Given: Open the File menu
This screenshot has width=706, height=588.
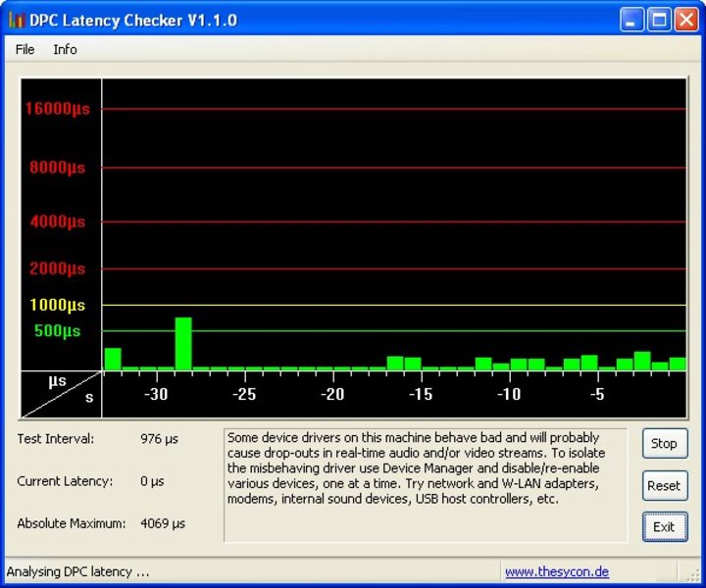Looking at the screenshot, I should click(x=25, y=49).
